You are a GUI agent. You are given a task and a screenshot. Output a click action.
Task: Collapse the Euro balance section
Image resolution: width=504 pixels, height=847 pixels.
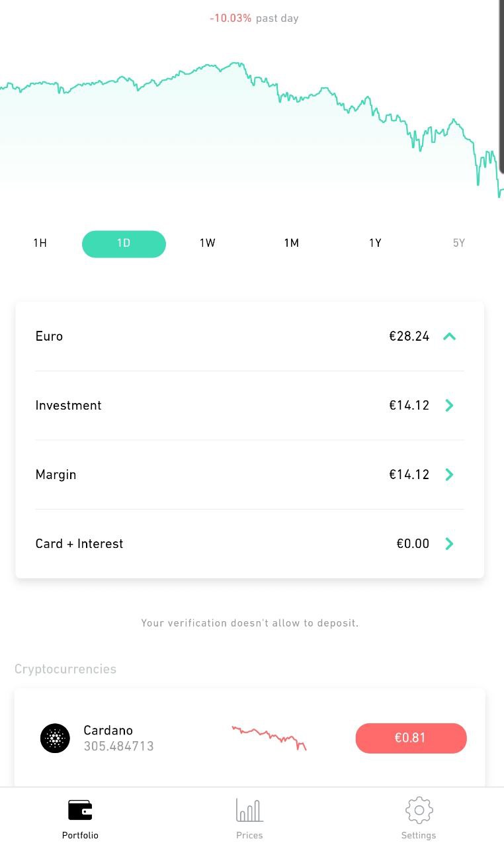pyautogui.click(x=449, y=336)
